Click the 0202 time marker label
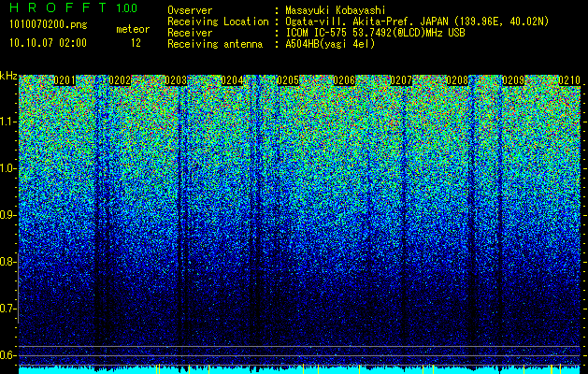This screenshot has width=588, height=374. (x=120, y=80)
